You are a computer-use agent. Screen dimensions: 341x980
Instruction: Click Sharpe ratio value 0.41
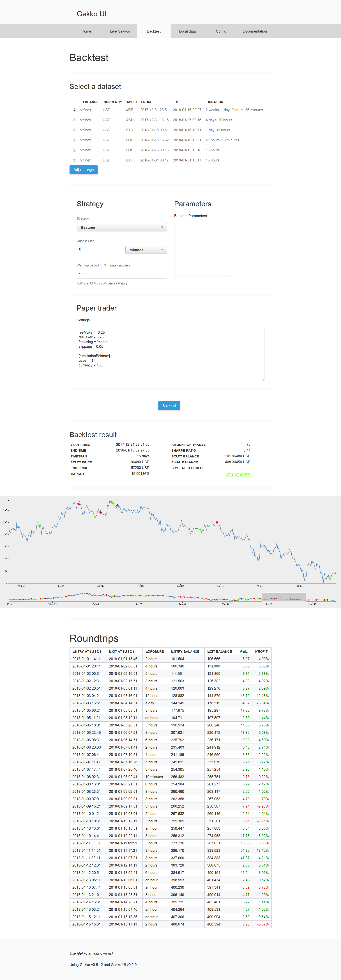coord(247,450)
